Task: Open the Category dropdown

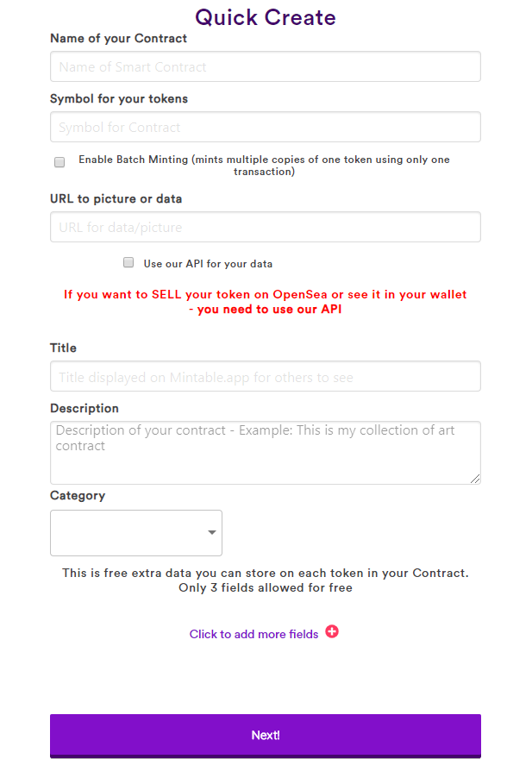Action: coord(136,533)
